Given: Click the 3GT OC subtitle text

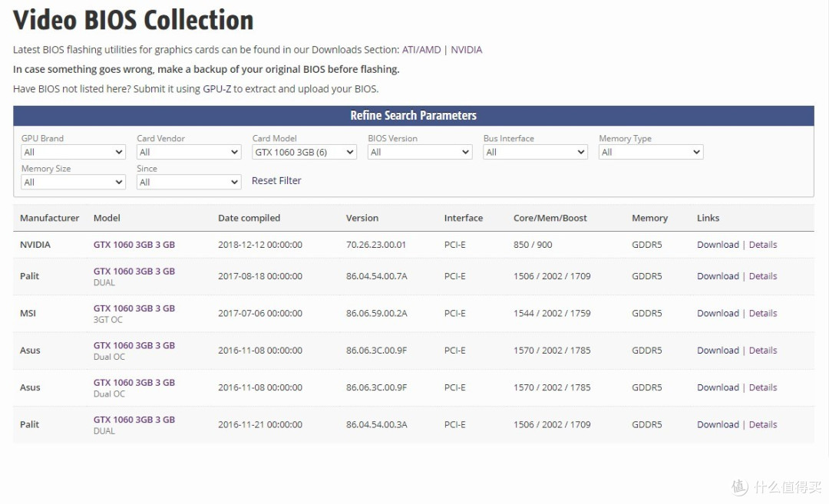Looking at the screenshot, I should [x=108, y=320].
